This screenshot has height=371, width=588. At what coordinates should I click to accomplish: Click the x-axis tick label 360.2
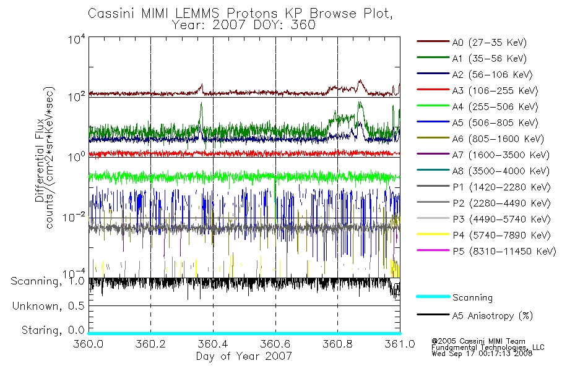[150, 344]
